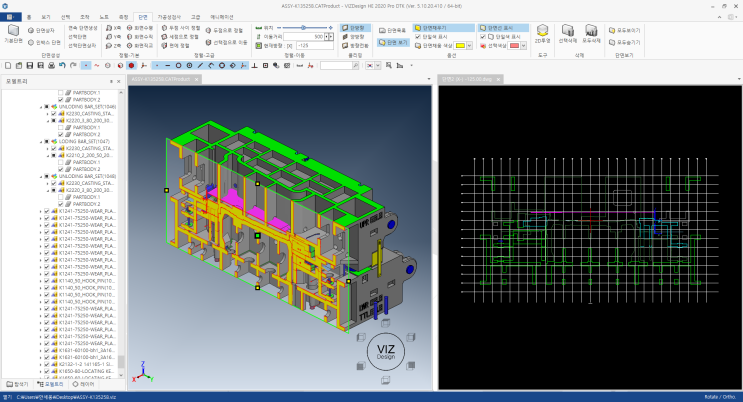This screenshot has height=402, width=743.
Task: Open the 애니메이션 ribbon tab
Action: pyautogui.click(x=222, y=17)
